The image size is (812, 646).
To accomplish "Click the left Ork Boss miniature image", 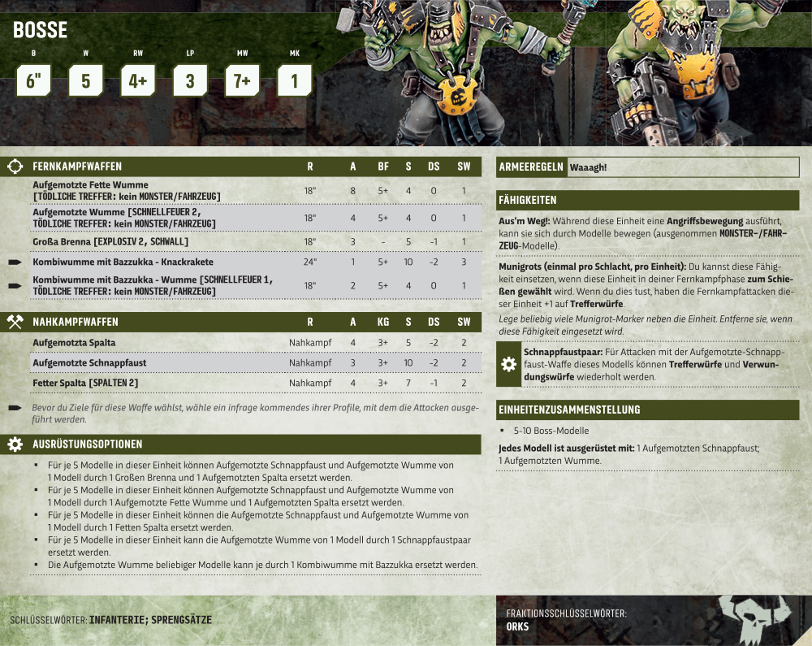I will 456,72.
